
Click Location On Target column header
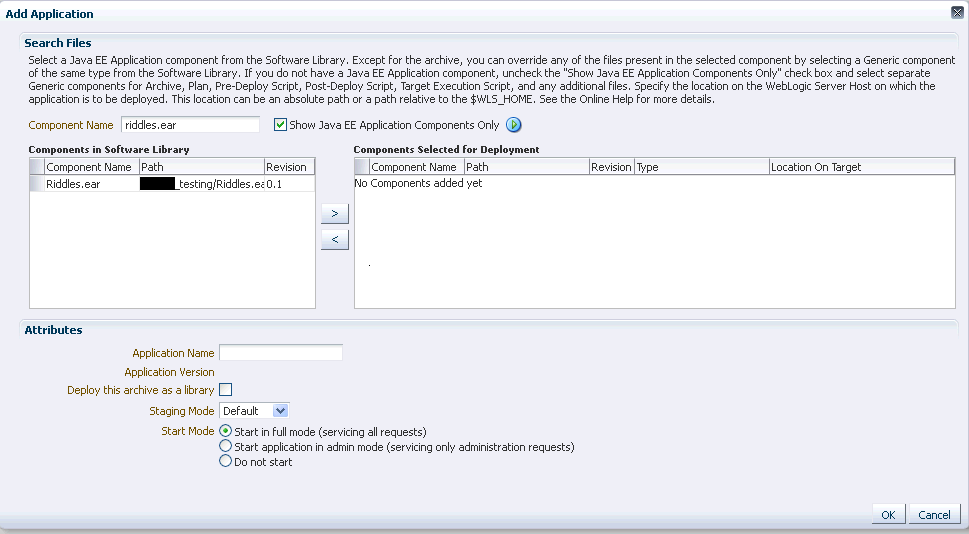(x=861, y=167)
